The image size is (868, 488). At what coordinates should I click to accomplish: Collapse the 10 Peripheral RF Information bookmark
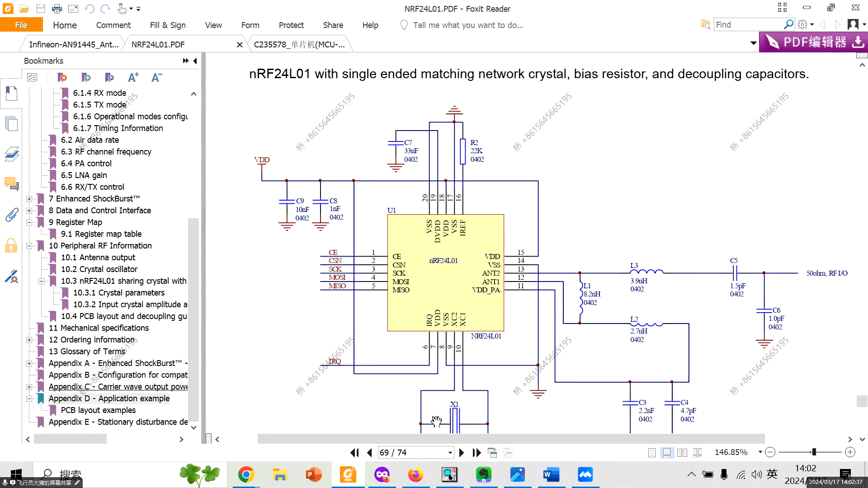coord(29,246)
